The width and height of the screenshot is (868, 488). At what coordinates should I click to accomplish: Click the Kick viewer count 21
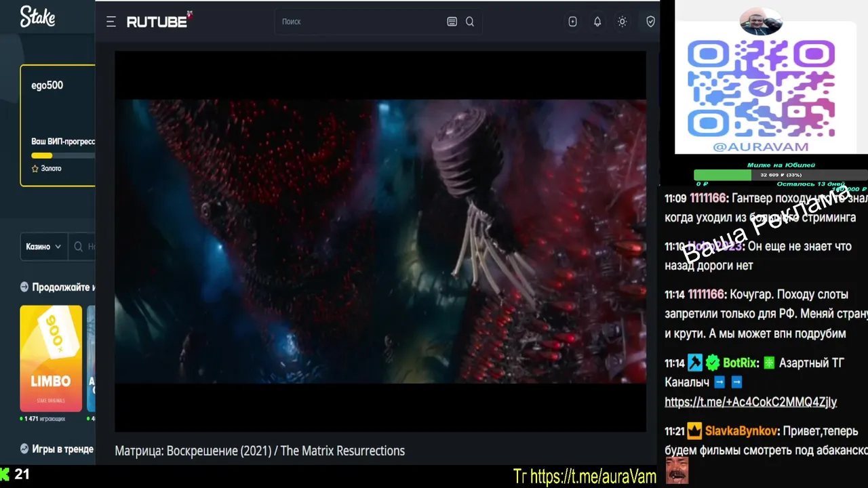(22, 474)
